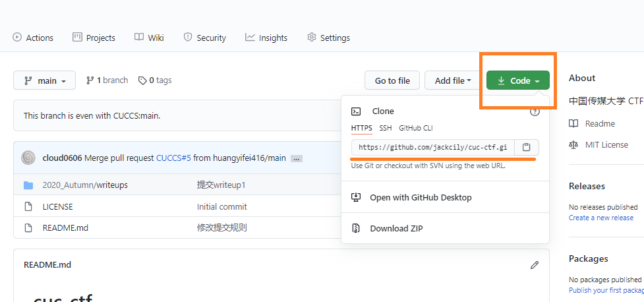644x302 pixels.
Task: Click Publish your first package link
Action: [x=606, y=290]
